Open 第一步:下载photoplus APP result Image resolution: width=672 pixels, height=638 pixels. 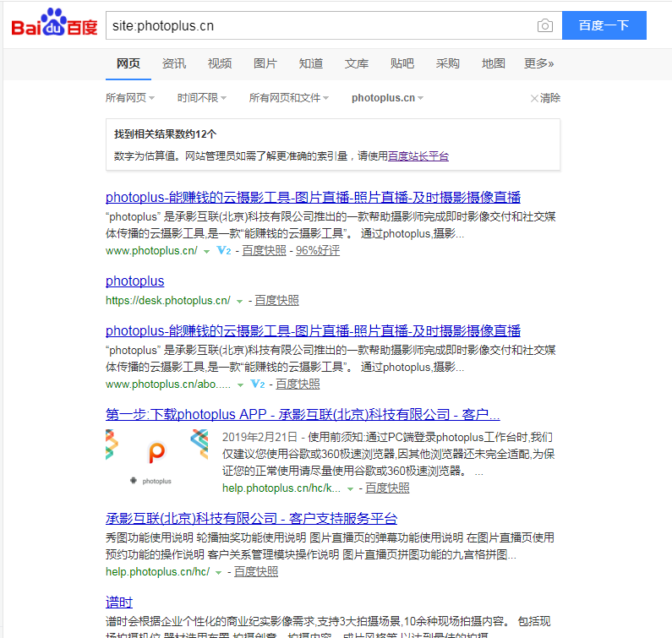[303, 414]
